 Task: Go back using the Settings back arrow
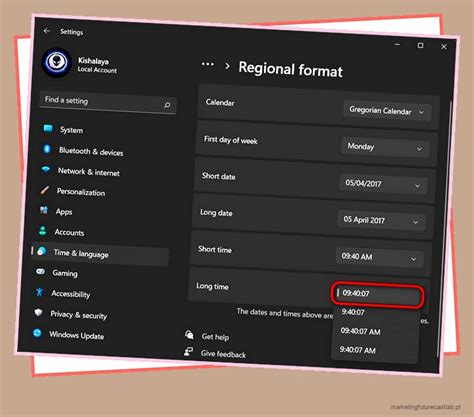pyautogui.click(x=47, y=31)
